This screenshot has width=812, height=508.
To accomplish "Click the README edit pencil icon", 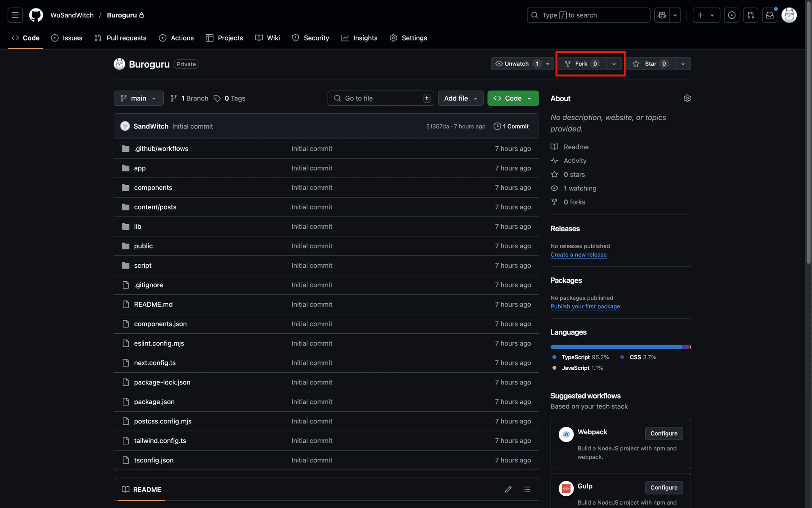I will (508, 489).
